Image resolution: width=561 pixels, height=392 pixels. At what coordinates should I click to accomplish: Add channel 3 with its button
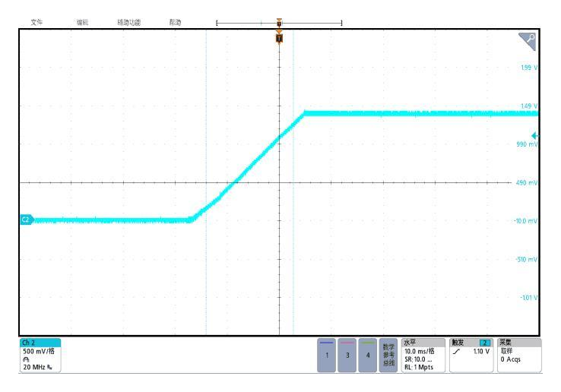(347, 356)
